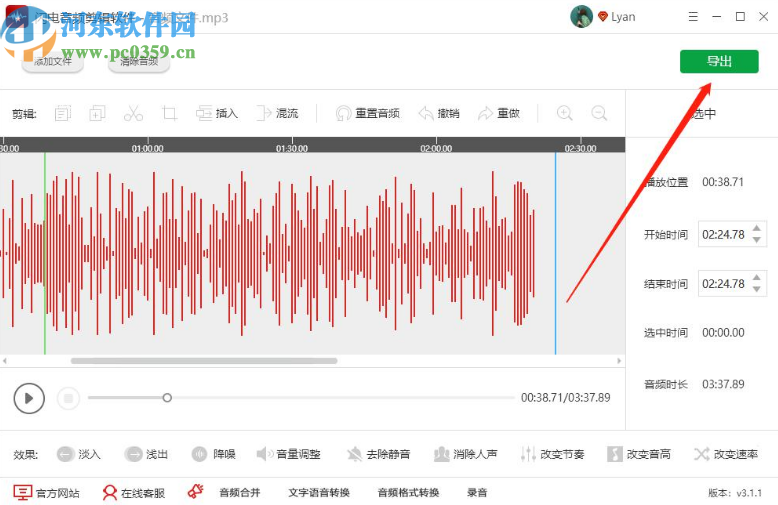The height and width of the screenshot is (505, 778).
Task: Click the 01:00:00 timeline ruler mark
Action: [x=147, y=148]
